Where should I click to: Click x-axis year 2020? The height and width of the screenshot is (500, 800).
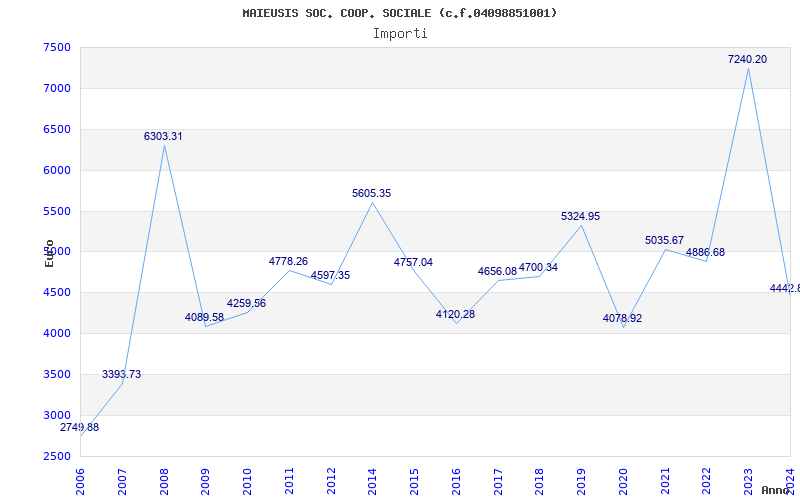(x=623, y=481)
